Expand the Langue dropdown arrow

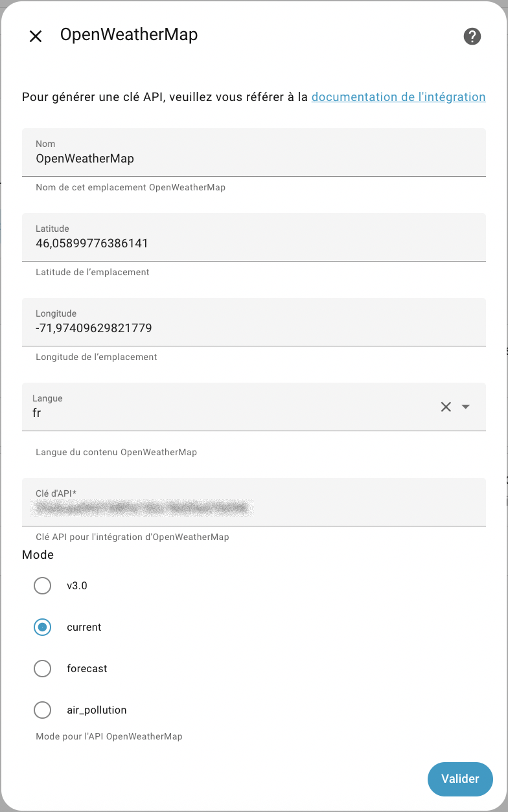(465, 407)
